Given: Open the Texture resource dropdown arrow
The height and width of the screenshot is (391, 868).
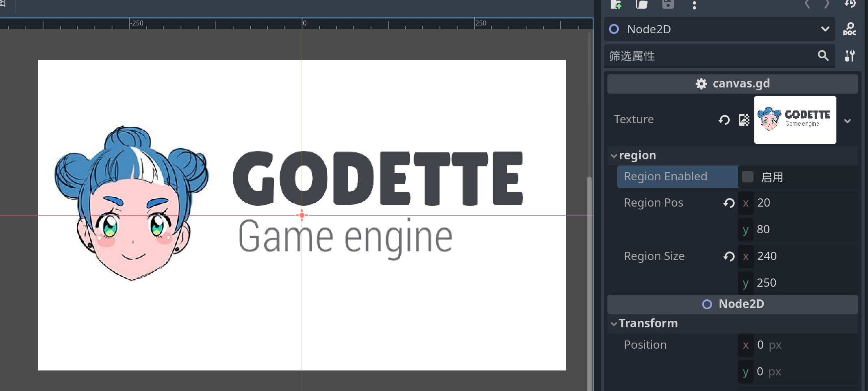Looking at the screenshot, I should tap(847, 121).
